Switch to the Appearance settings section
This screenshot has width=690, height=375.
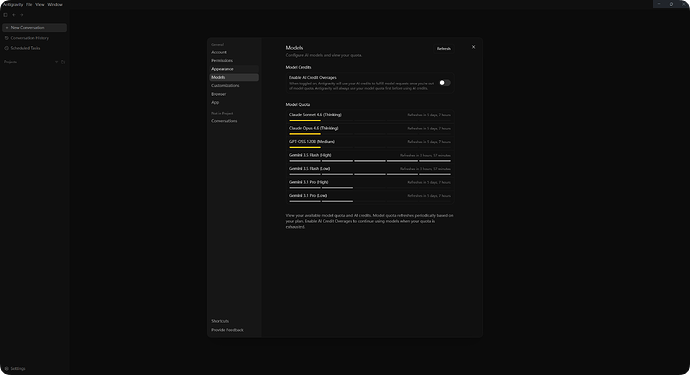click(234, 69)
